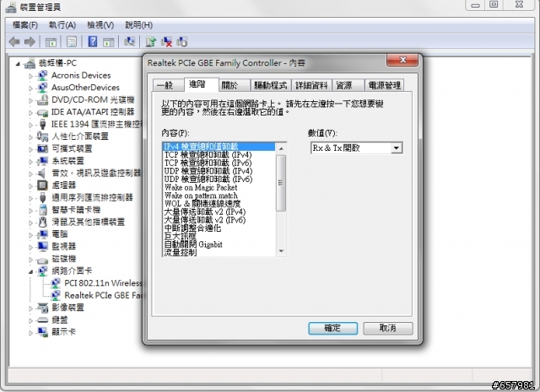The image size is (540, 392).
Task: Click the action pane toolbar icon
Action: pyautogui.click(x=109, y=42)
